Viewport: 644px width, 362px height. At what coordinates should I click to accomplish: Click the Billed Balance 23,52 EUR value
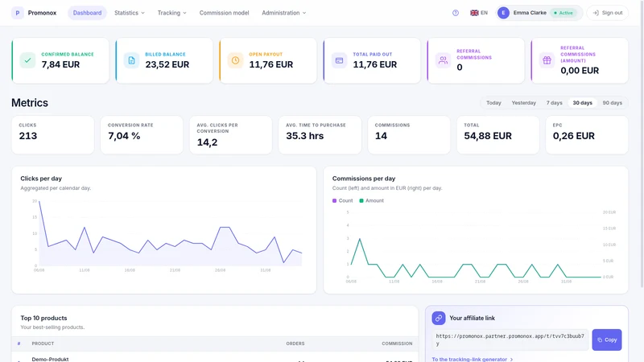click(x=167, y=64)
